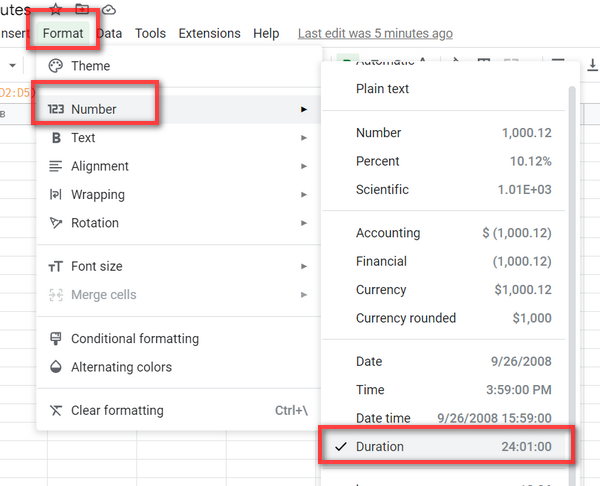This screenshot has height=486, width=600.
Task: Click the star icon beside the title
Action: 55,9
